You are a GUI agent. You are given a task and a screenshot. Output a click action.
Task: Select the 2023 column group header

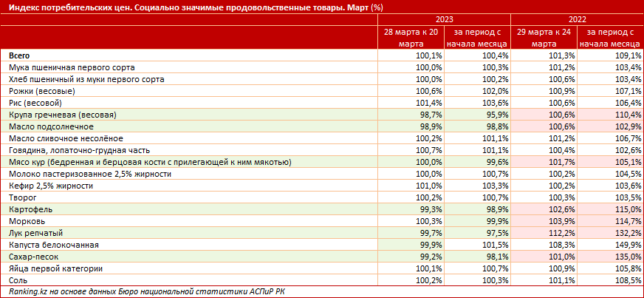point(443,20)
